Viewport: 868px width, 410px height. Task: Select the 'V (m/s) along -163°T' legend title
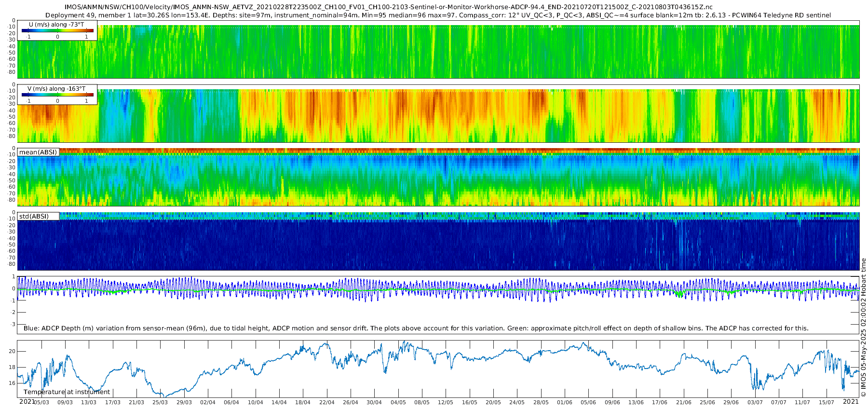click(57, 89)
